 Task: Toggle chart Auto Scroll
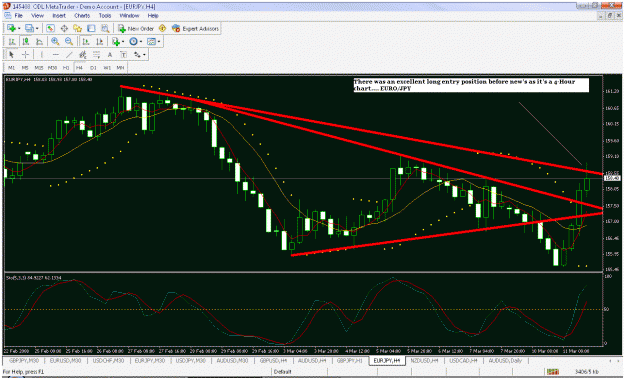pyautogui.click(x=85, y=41)
